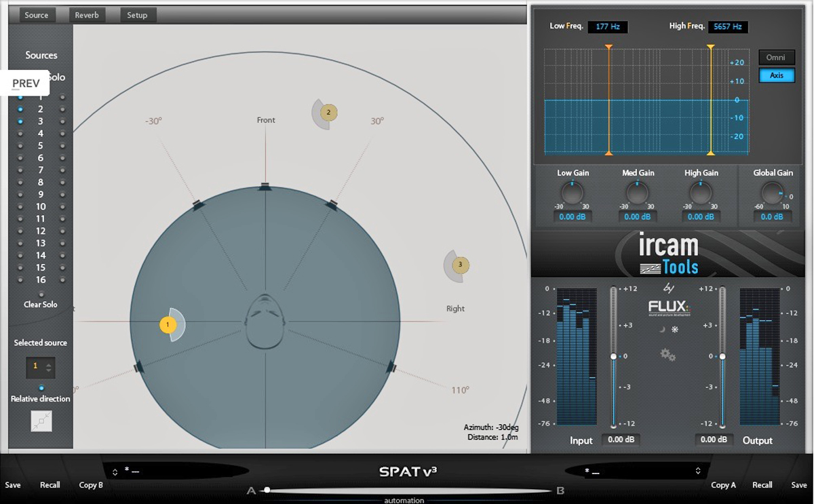This screenshot has height=504, width=814.
Task: Toggle the lit left LED for source 2
Action: 20,109
